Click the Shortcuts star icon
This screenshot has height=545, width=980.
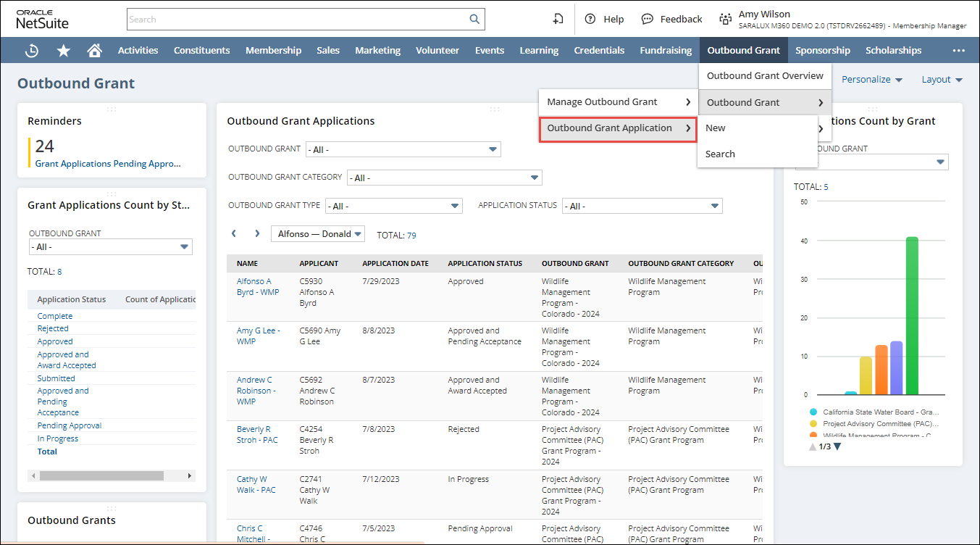tap(64, 51)
